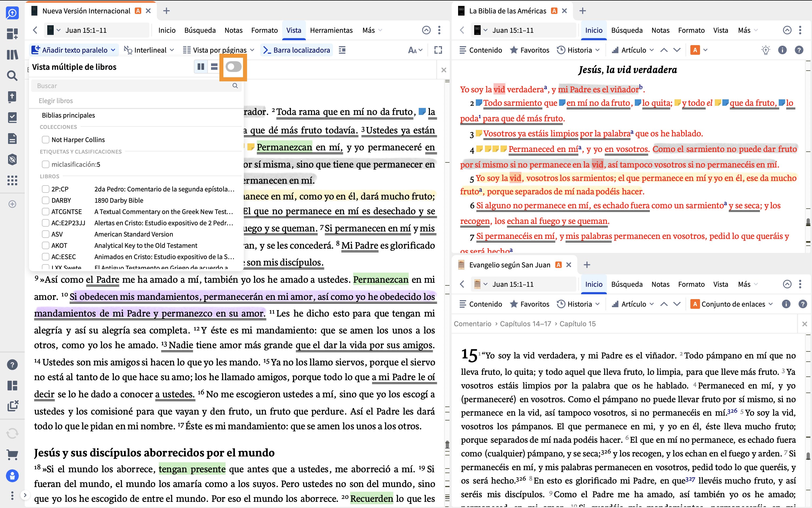This screenshot has height=508, width=812.
Task: Switch to Notas tab in NVI panel
Action: tap(234, 30)
